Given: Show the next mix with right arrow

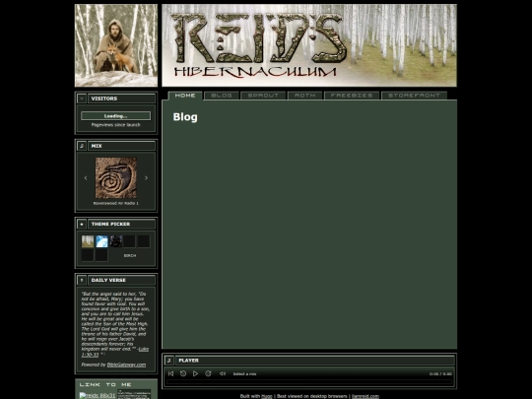Looking at the screenshot, I should [x=146, y=177].
